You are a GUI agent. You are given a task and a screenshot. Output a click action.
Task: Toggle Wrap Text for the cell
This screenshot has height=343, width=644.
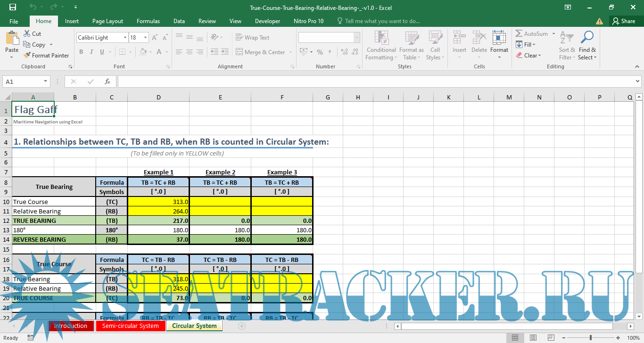[x=252, y=38]
